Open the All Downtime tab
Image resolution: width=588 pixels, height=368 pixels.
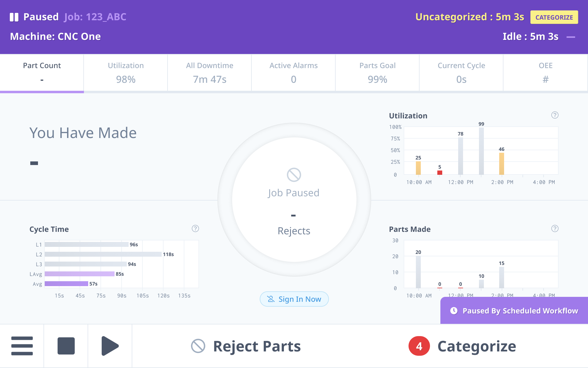pos(209,73)
